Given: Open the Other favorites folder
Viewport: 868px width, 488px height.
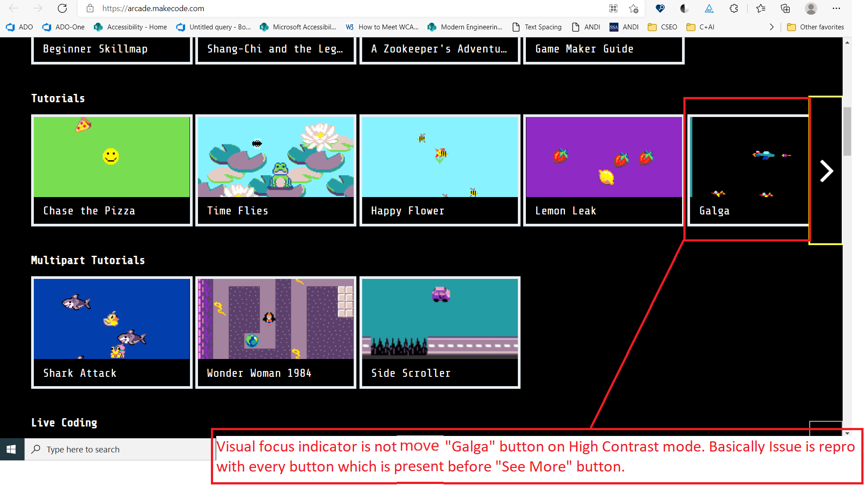Looking at the screenshot, I should [x=816, y=27].
